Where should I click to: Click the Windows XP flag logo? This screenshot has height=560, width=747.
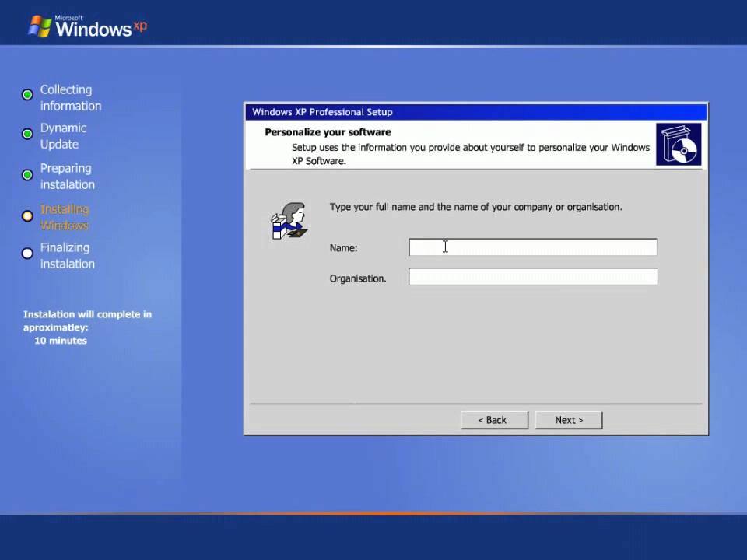40,26
